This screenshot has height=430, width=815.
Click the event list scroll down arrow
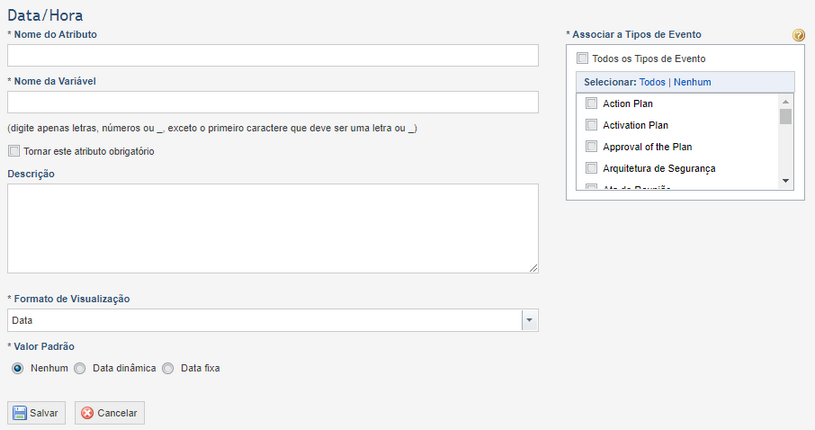coord(785,181)
